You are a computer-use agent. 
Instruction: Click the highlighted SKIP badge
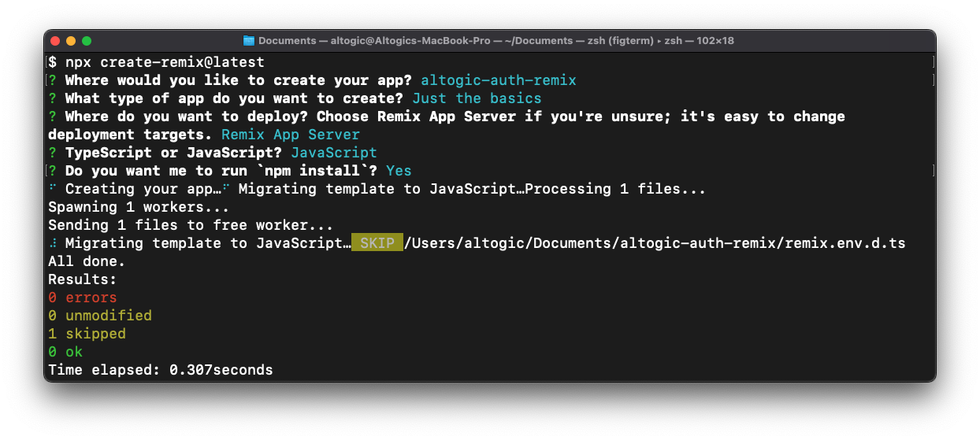coord(377,243)
